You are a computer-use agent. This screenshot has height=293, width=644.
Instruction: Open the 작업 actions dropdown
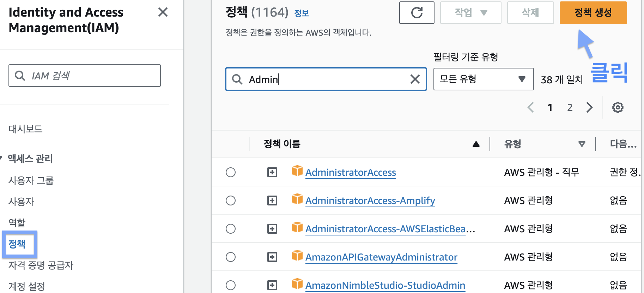470,13
